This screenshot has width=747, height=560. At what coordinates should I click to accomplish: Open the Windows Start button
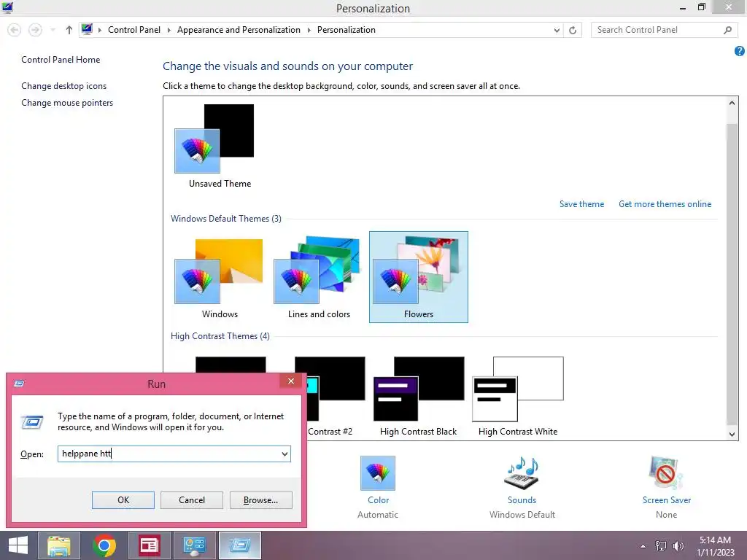[18, 545]
